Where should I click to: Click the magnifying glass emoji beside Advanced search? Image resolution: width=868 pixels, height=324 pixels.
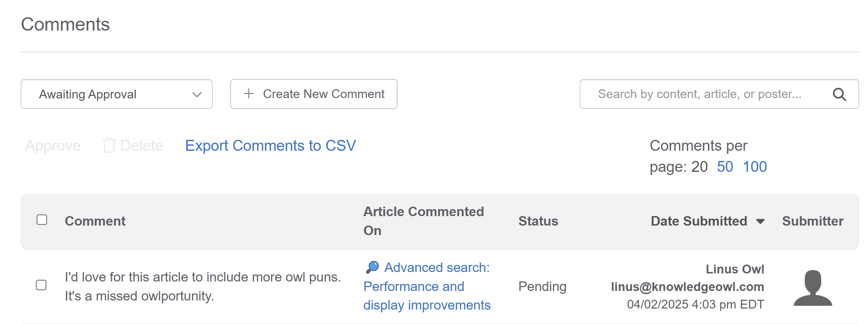[x=372, y=267]
